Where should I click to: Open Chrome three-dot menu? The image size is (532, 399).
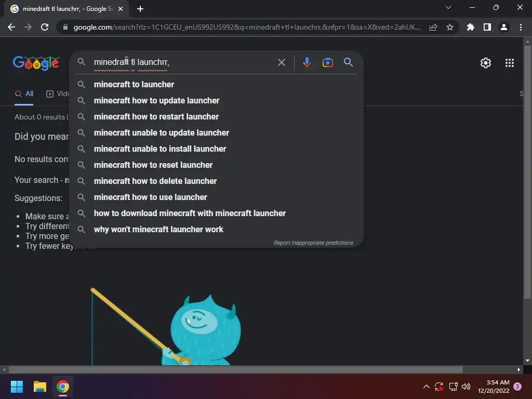click(x=521, y=27)
